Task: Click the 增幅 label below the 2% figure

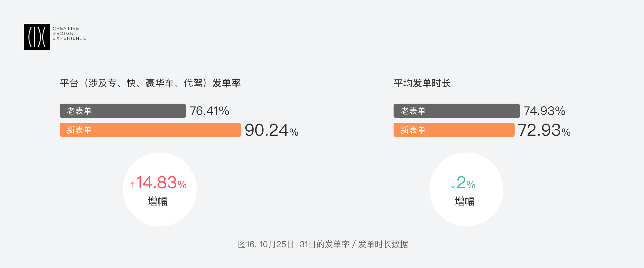Action: point(465,201)
